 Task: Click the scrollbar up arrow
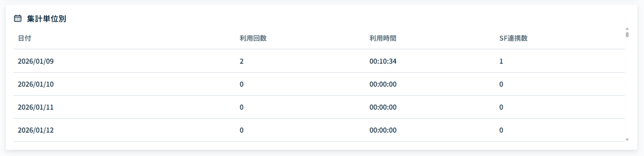[x=627, y=29]
